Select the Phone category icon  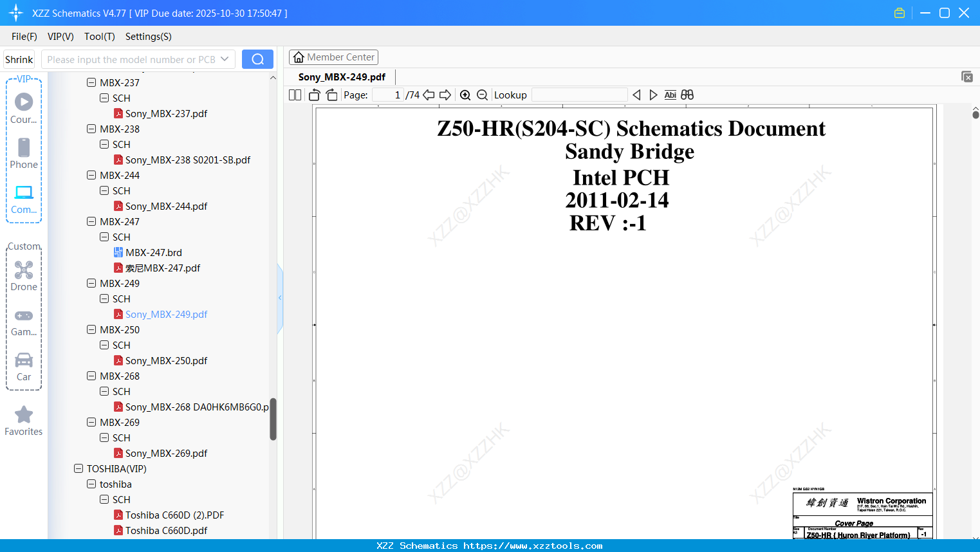tap(24, 154)
